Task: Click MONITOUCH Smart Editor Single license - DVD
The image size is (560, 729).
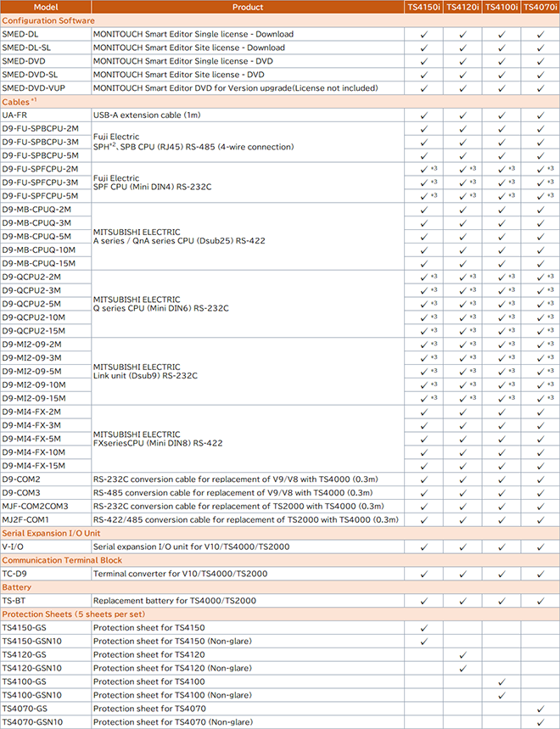Action: [183, 61]
